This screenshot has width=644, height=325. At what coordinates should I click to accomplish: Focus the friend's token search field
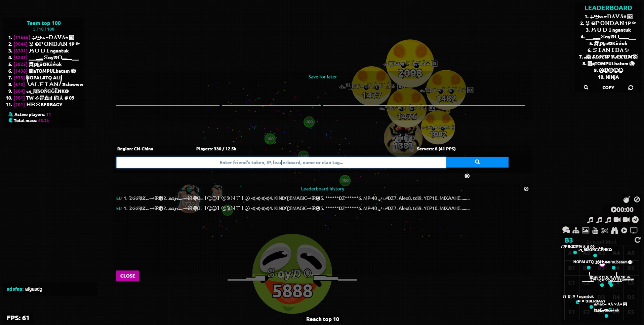(281, 162)
